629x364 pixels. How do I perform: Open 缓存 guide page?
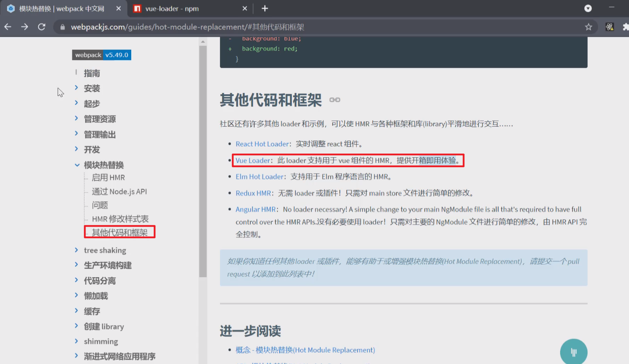point(92,311)
